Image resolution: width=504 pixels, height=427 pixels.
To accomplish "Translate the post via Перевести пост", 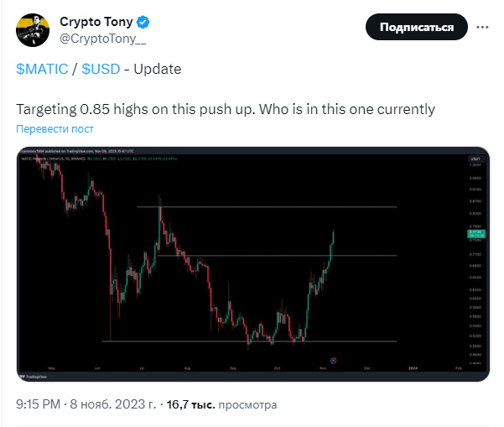I will 55,128.
